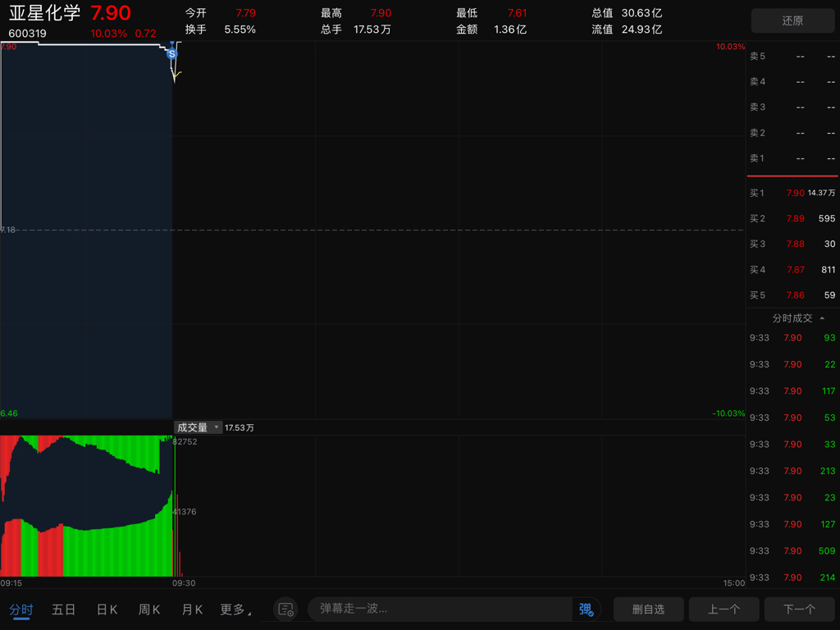Viewport: 840px width, 630px height.
Task: Click the blue S sell marker on chart
Action: click(171, 53)
